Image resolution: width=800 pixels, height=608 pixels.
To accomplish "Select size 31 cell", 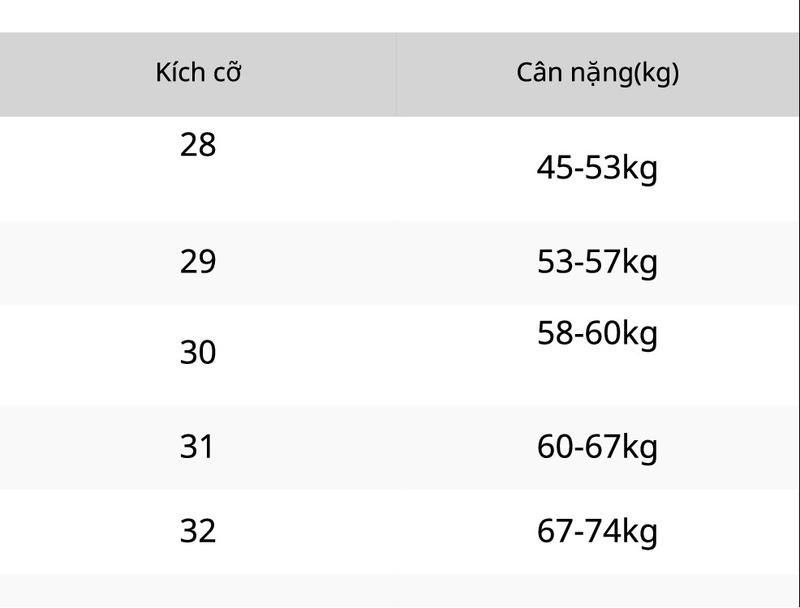I will [196, 447].
